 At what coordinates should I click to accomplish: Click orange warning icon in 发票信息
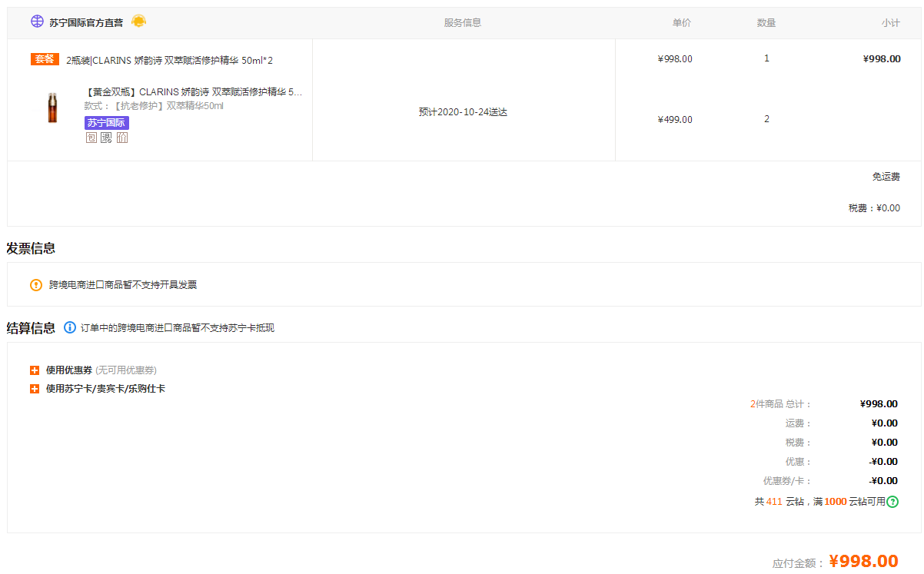(36, 285)
